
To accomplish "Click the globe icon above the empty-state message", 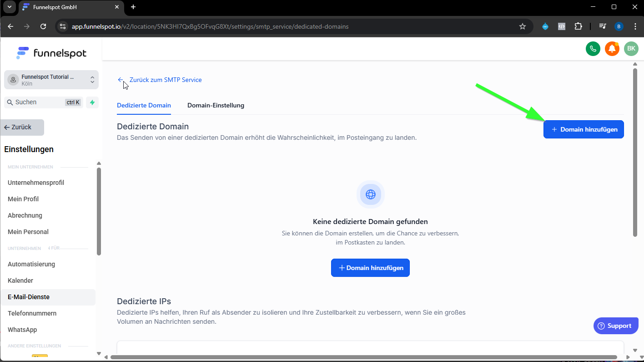I will click(371, 194).
